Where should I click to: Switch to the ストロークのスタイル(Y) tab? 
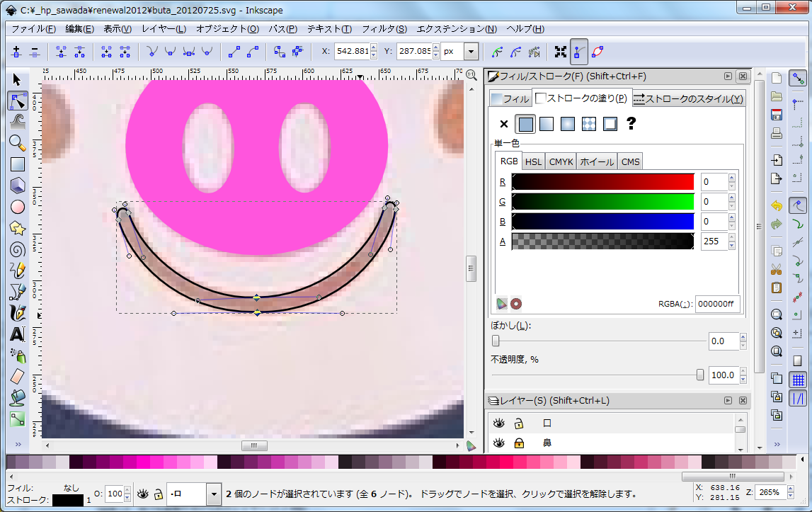click(689, 98)
